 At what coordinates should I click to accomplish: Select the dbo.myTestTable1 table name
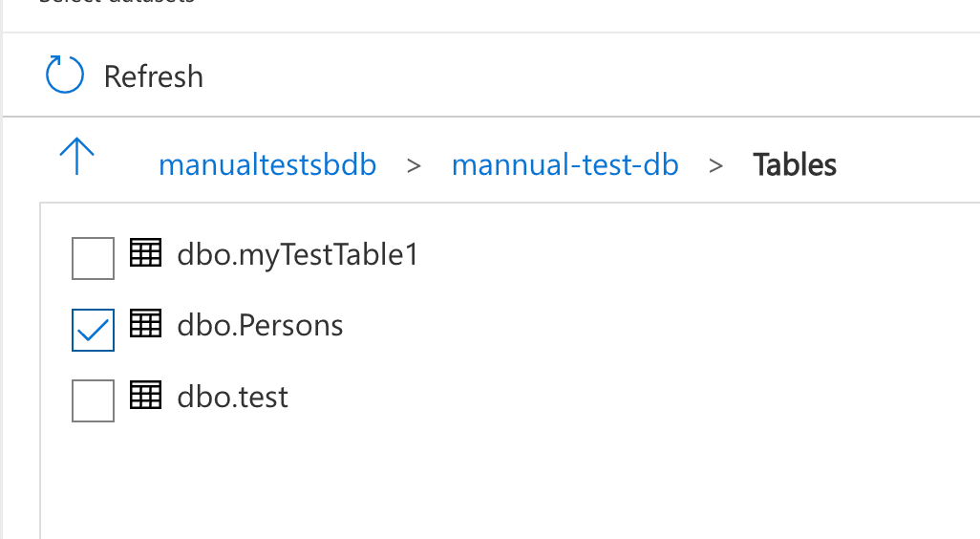(297, 255)
